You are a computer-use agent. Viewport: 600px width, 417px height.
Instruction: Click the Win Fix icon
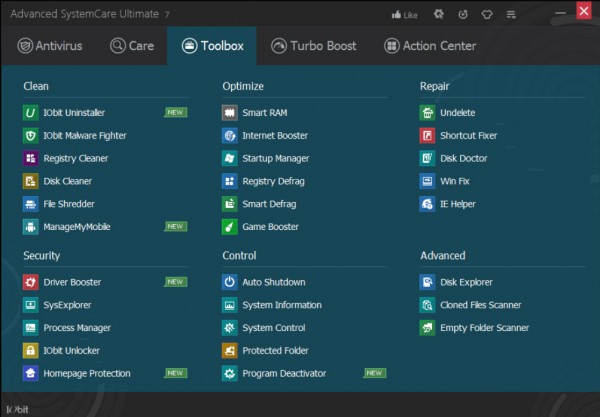click(427, 181)
